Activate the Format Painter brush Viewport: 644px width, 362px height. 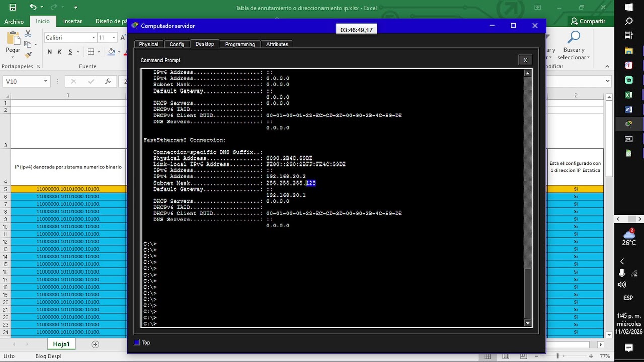pyautogui.click(x=28, y=55)
